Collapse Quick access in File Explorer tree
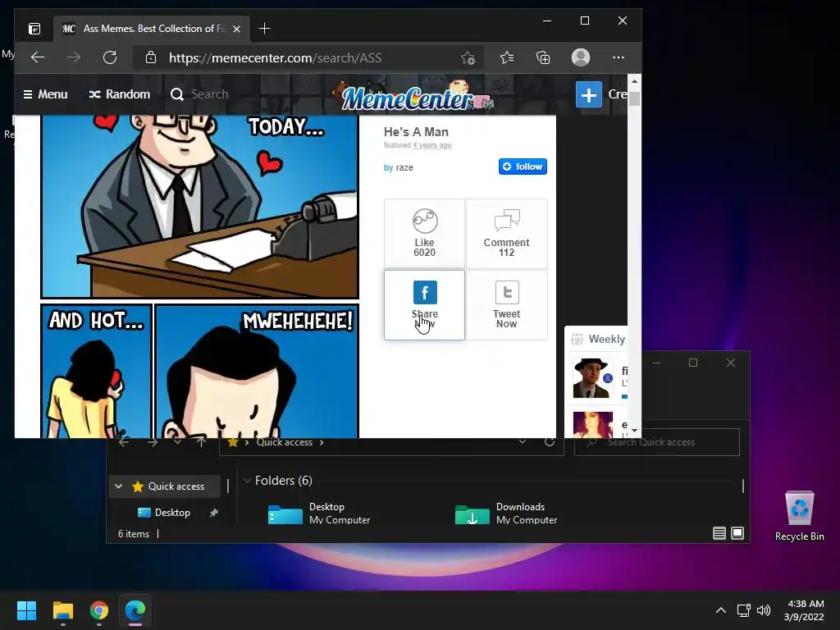840x630 pixels. click(118, 486)
